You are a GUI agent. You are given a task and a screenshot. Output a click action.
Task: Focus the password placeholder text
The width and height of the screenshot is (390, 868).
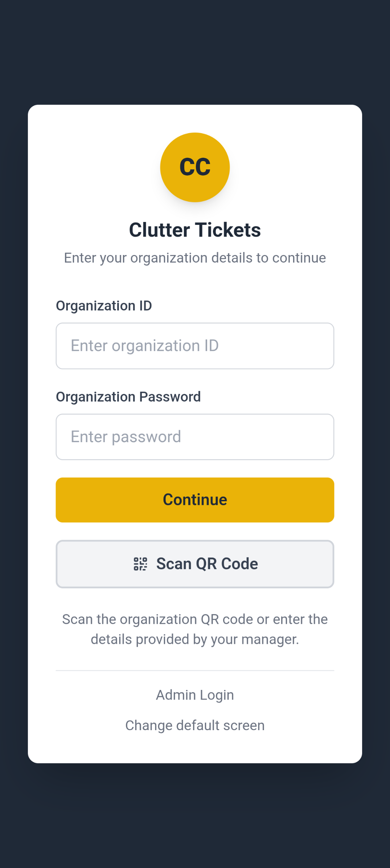[125, 437]
